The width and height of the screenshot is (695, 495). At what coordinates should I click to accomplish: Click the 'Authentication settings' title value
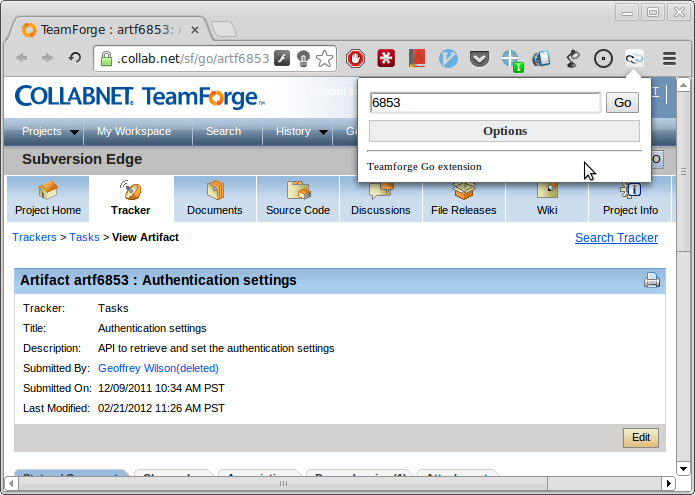[x=152, y=328]
